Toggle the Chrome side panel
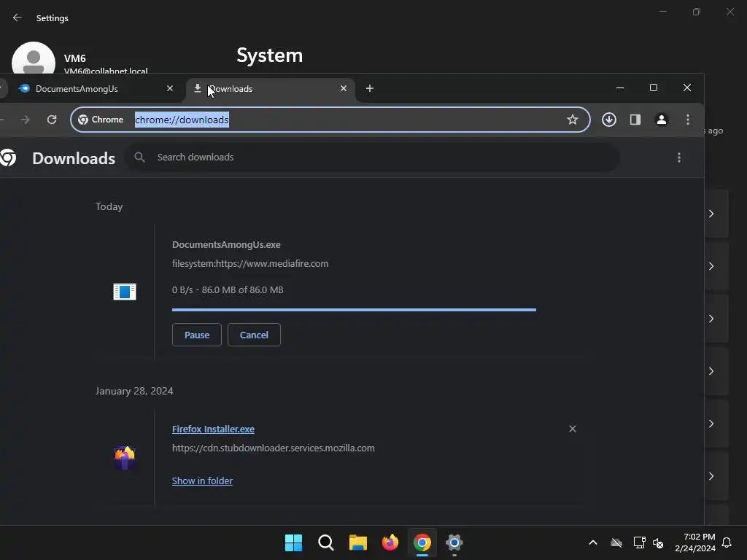Image resolution: width=747 pixels, height=560 pixels. 635,120
